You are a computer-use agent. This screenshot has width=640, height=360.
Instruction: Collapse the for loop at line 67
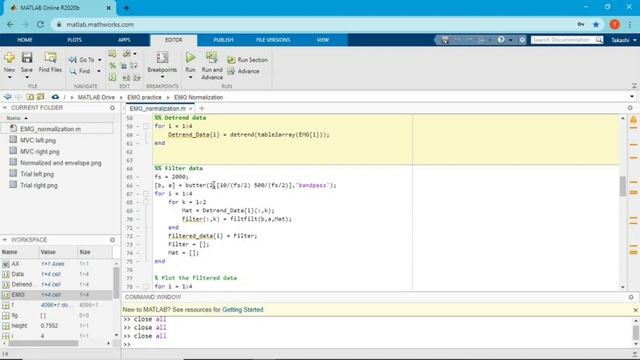[146, 194]
